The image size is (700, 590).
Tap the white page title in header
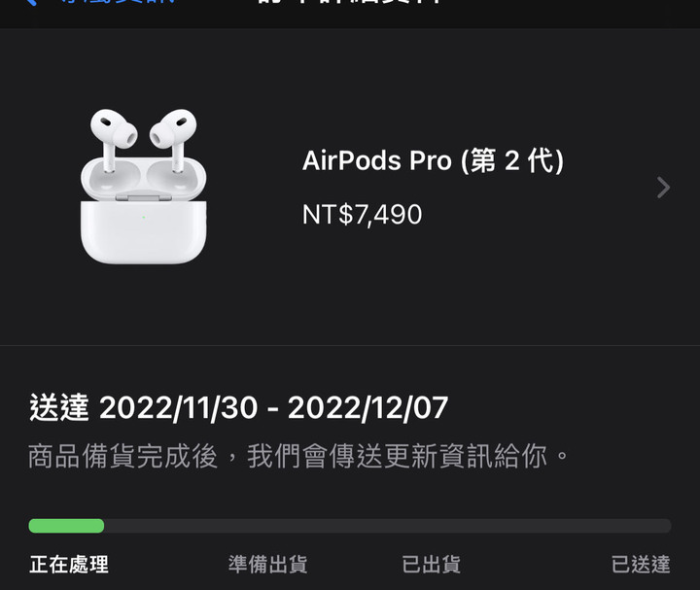point(350,2)
